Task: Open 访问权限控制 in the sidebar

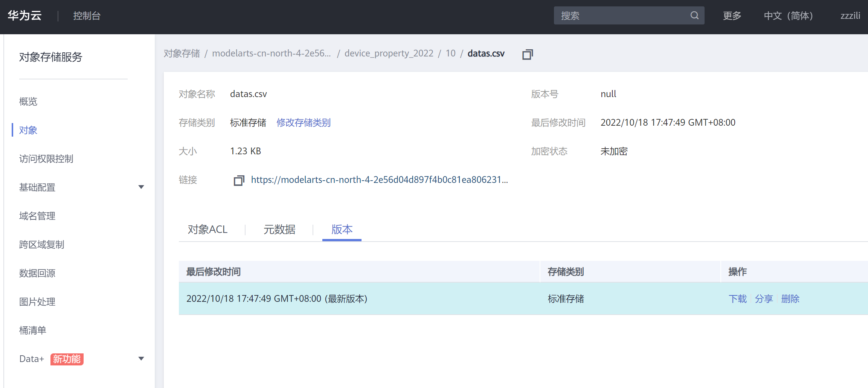Action: pos(46,158)
